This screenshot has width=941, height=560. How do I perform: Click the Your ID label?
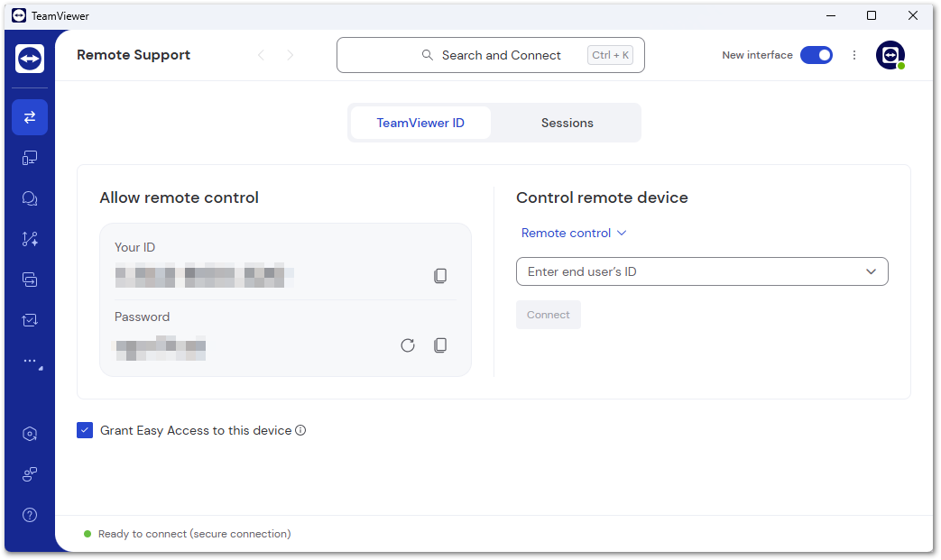click(x=135, y=248)
